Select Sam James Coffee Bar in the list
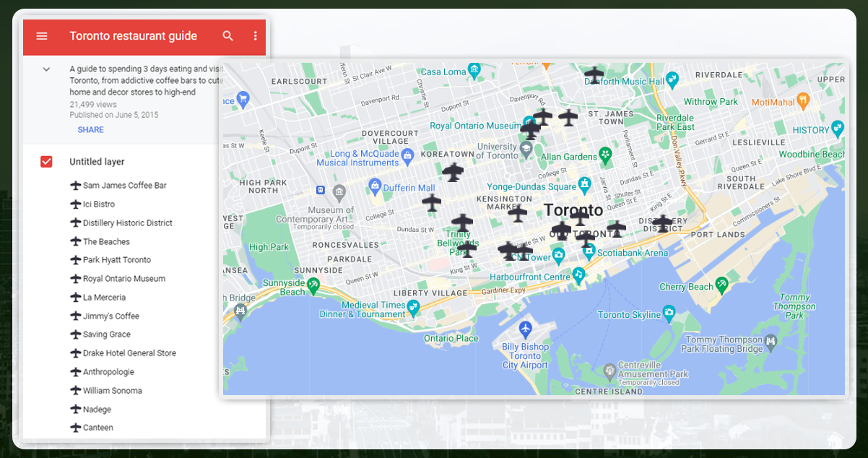868x458 pixels. (x=124, y=186)
